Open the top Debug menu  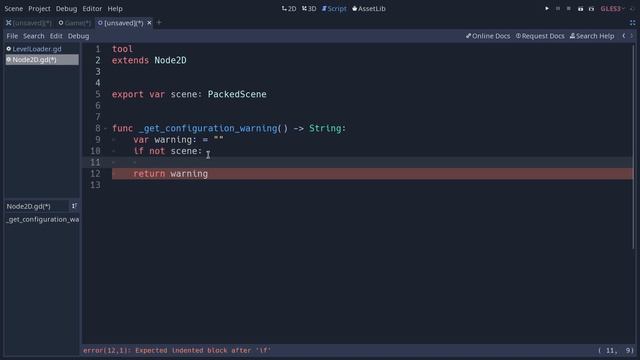click(x=66, y=9)
